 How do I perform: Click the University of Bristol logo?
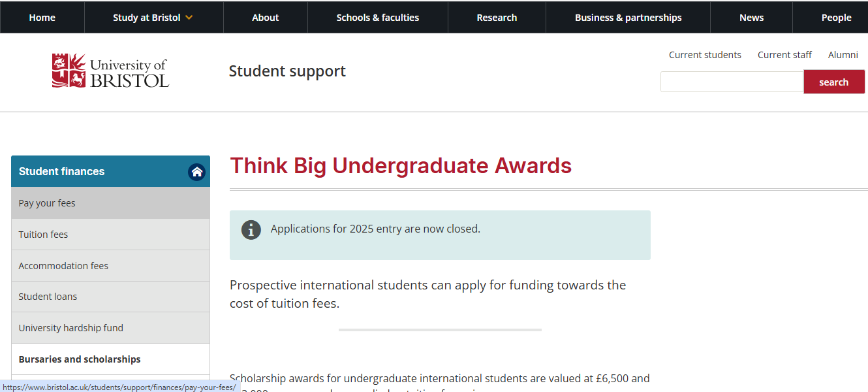pos(110,71)
